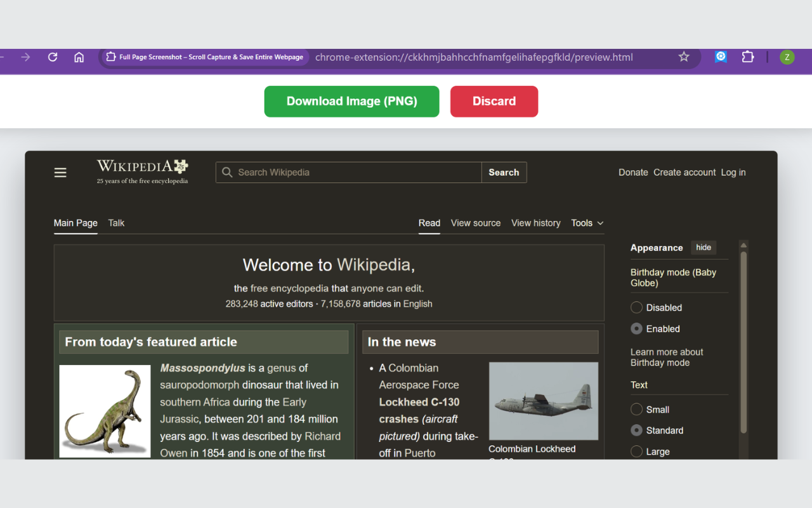Switch to the Main Page tab
The height and width of the screenshot is (508, 812).
(75, 223)
